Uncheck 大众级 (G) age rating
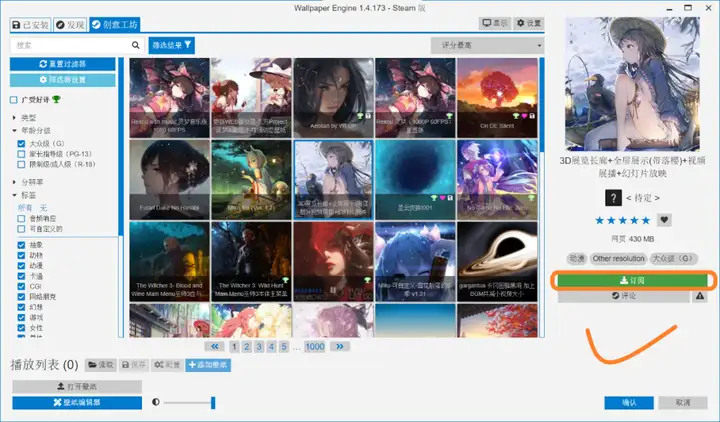This screenshot has width=720, height=422. coord(21,144)
